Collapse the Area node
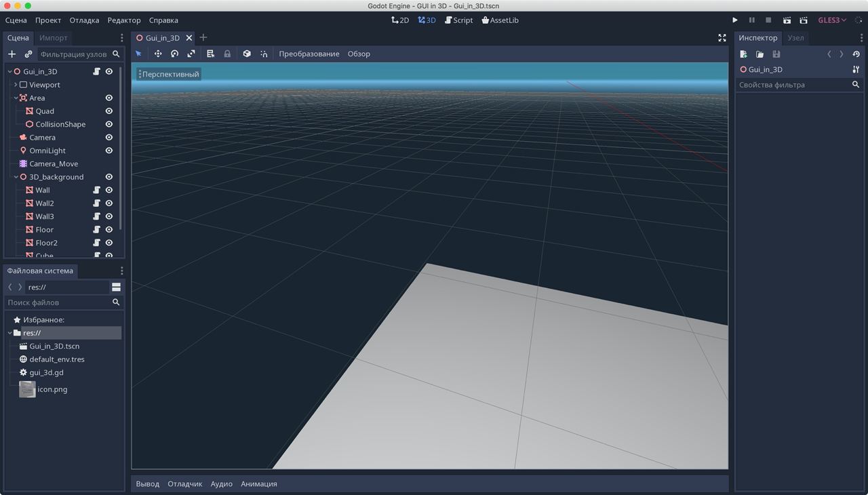 (x=16, y=98)
